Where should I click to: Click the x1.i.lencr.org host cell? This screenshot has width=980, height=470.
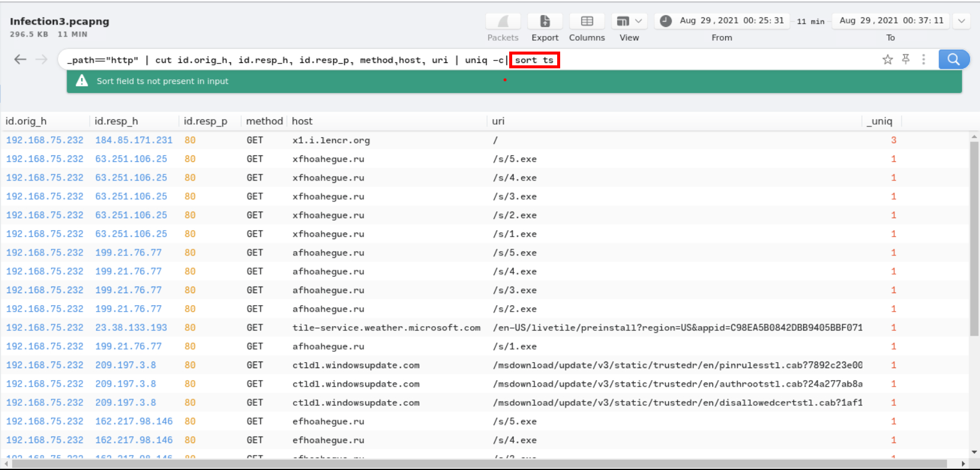(x=331, y=140)
